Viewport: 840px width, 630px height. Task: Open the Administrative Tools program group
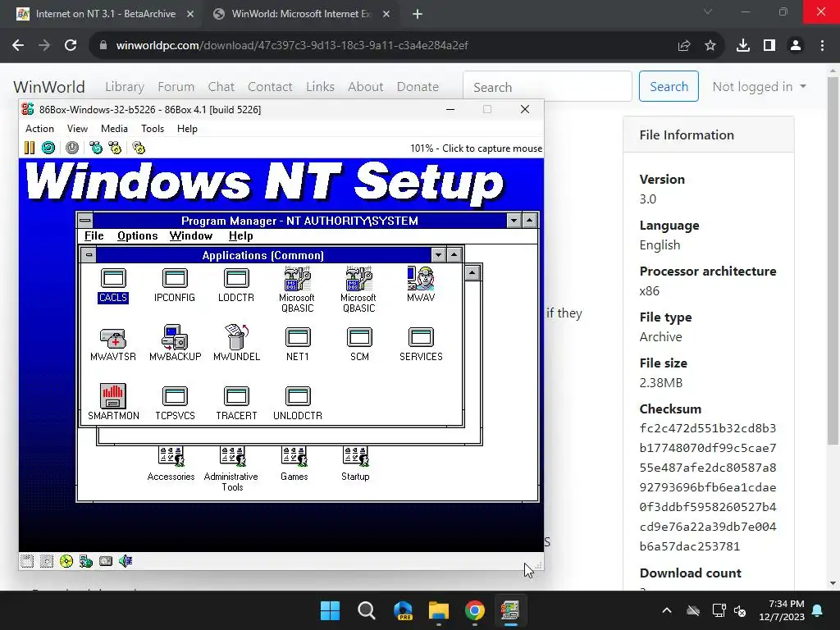tap(232, 468)
